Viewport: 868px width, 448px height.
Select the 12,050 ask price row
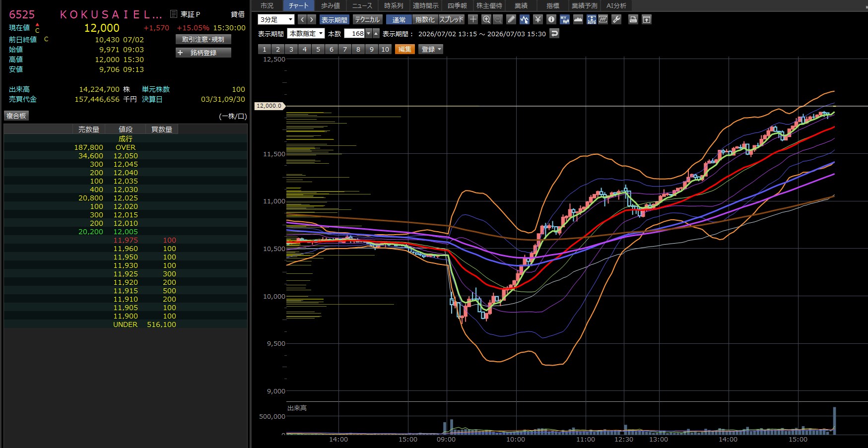126,156
